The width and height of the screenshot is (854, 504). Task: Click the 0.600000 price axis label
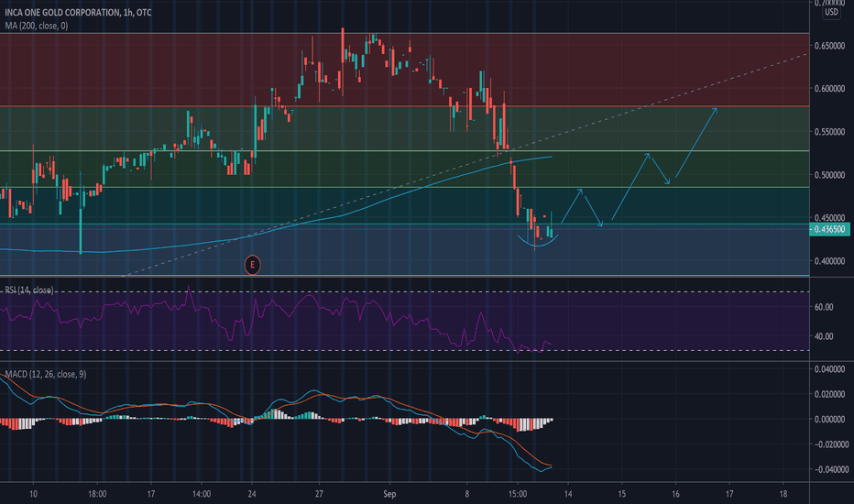829,88
